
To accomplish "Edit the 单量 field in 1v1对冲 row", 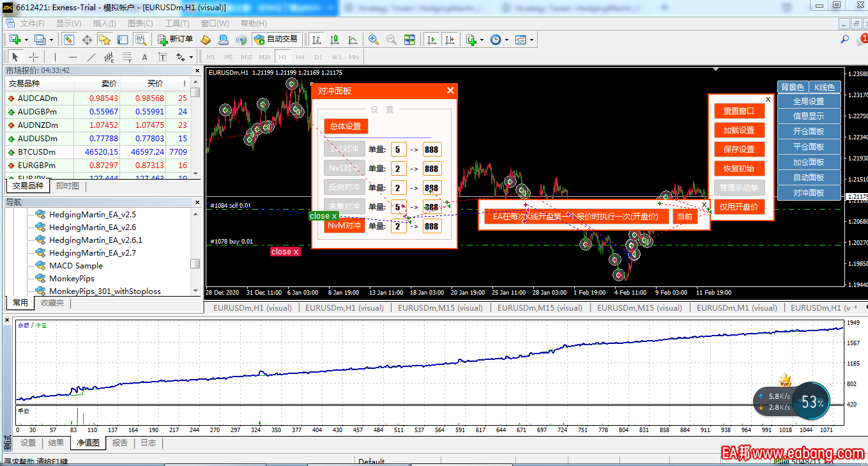I will [399, 150].
